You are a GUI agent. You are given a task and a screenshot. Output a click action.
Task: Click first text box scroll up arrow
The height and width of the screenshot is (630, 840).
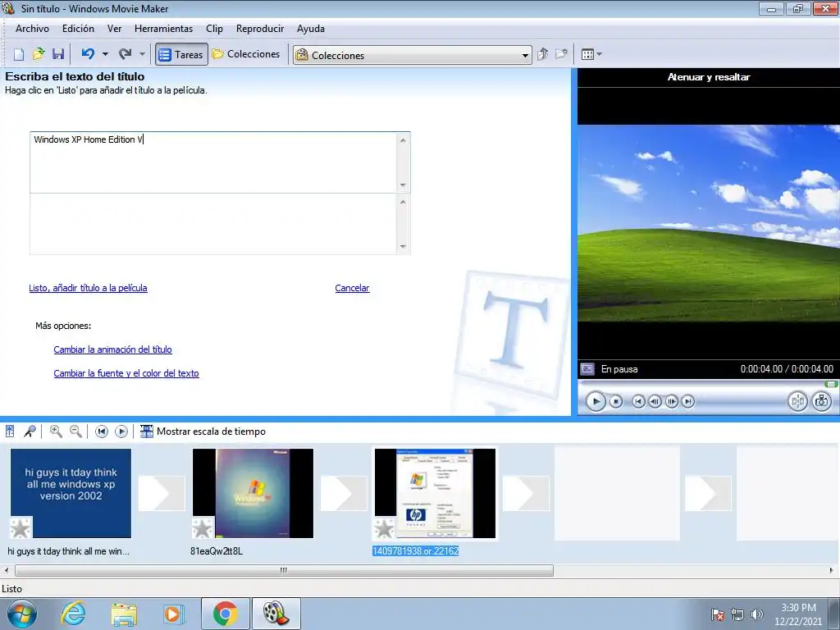click(403, 139)
